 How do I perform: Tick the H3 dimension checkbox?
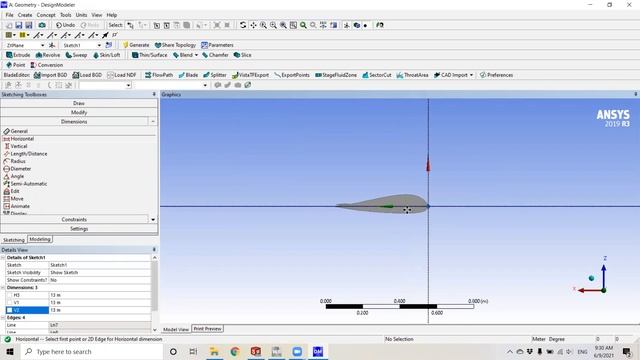(10, 295)
